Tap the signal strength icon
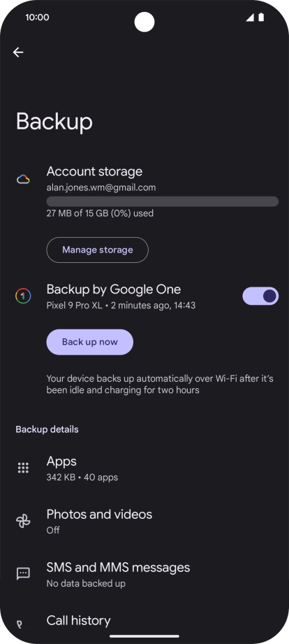 (x=250, y=17)
